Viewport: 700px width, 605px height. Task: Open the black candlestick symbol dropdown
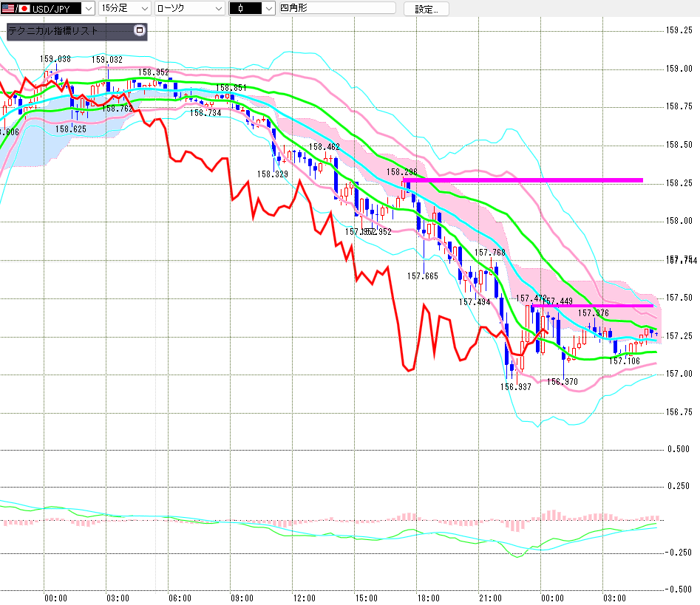click(252, 8)
